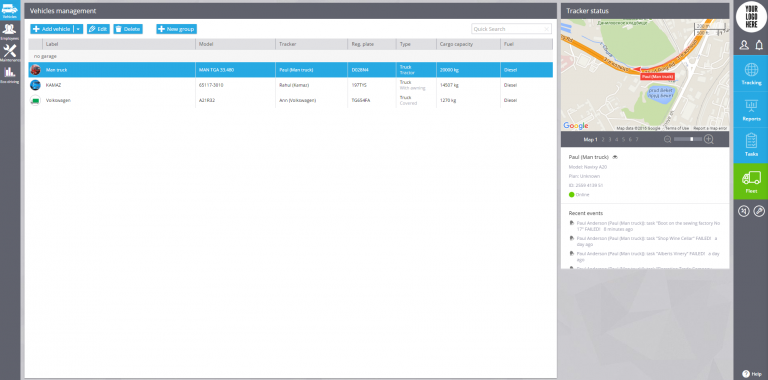Toggle the eye icon next to Paul (Man truck)
The width and height of the screenshot is (768, 380).
(x=615, y=157)
